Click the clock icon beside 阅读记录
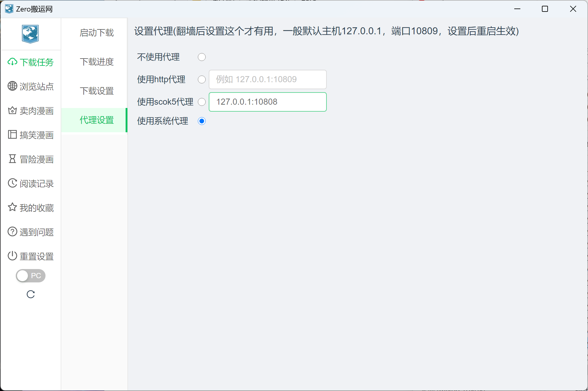Screen dimensions: 588x391 pos(12,183)
